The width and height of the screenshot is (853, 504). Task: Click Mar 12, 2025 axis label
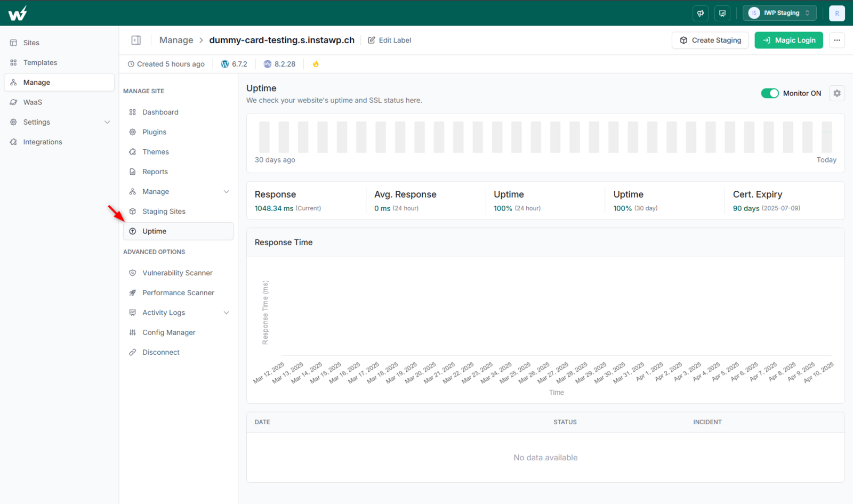pyautogui.click(x=269, y=373)
